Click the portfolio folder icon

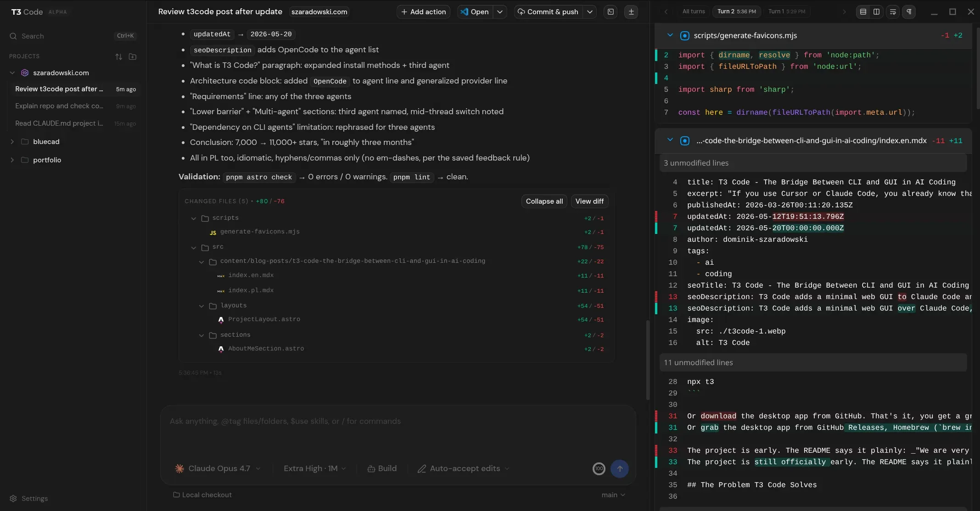coord(25,160)
